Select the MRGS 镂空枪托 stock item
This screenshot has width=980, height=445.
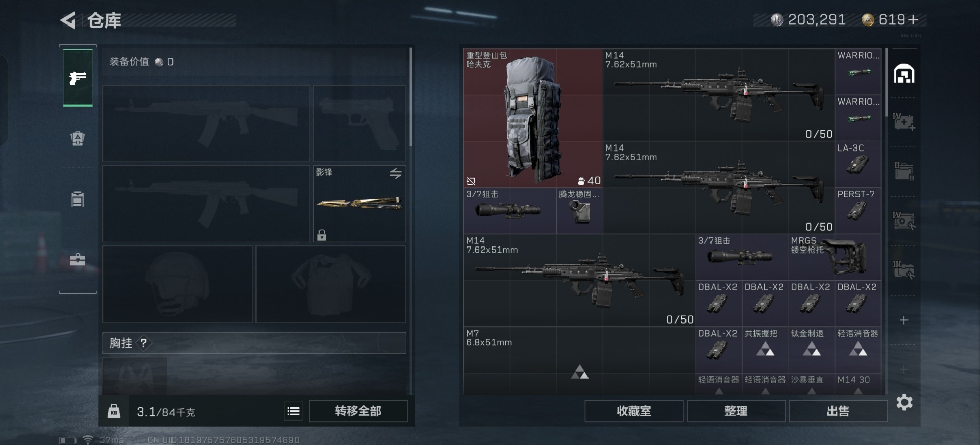coord(835,257)
